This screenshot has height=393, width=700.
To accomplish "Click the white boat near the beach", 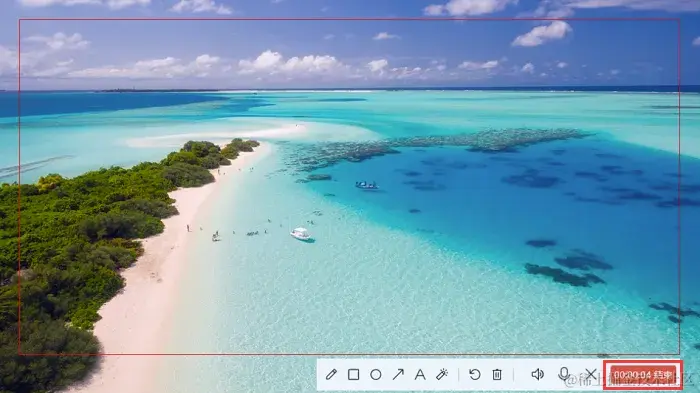I will [x=302, y=234].
